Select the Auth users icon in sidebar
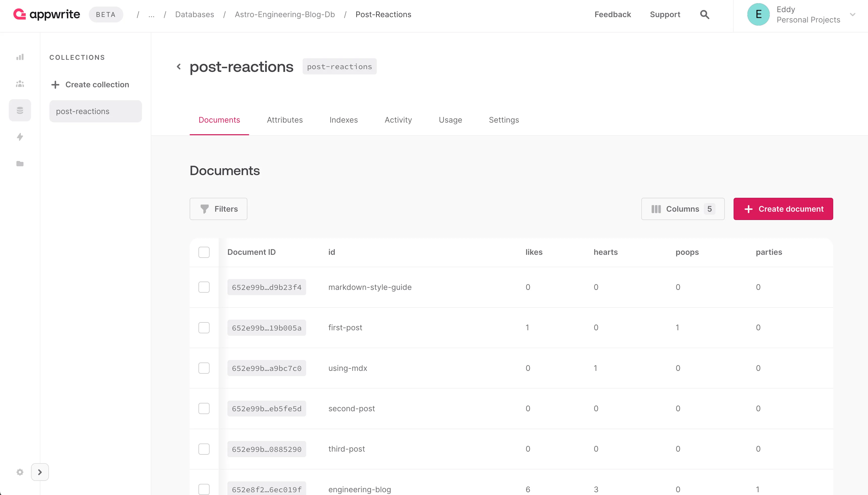 (20, 84)
